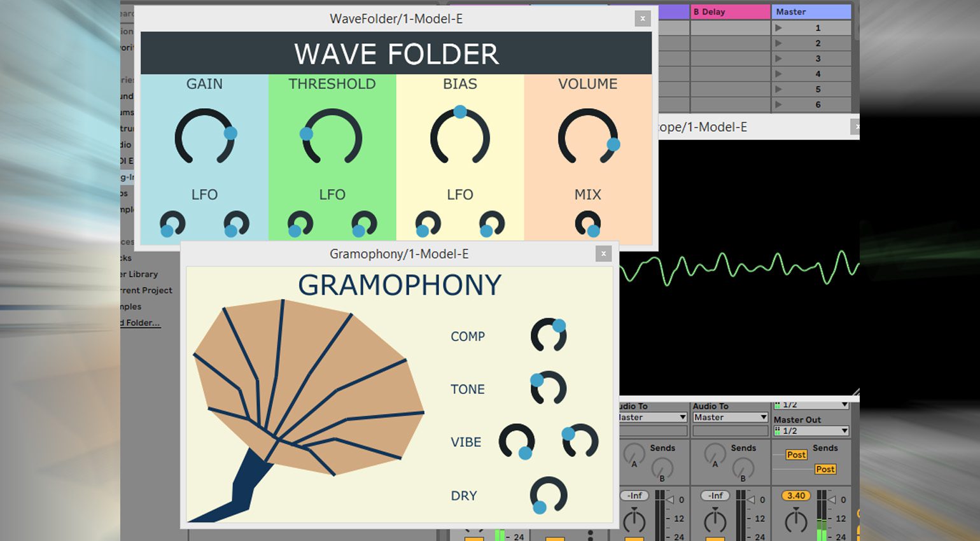Click the pan knob on Master strip
This screenshot has width=980, height=541.
pyautogui.click(x=796, y=520)
